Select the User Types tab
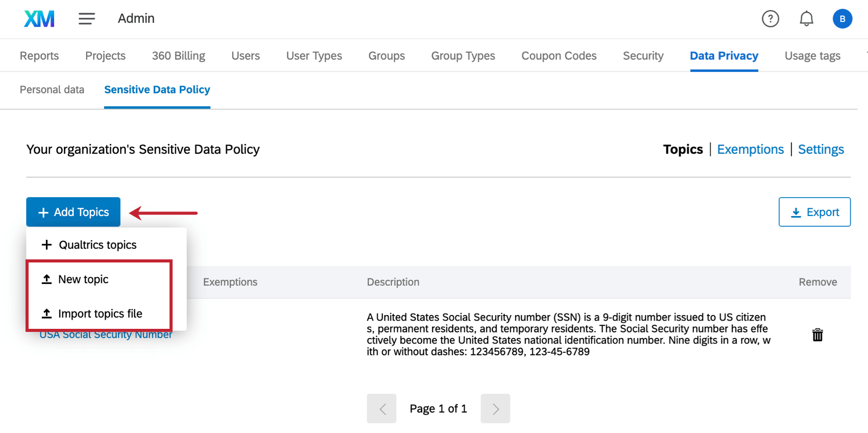This screenshot has height=433, width=868. 314,56
